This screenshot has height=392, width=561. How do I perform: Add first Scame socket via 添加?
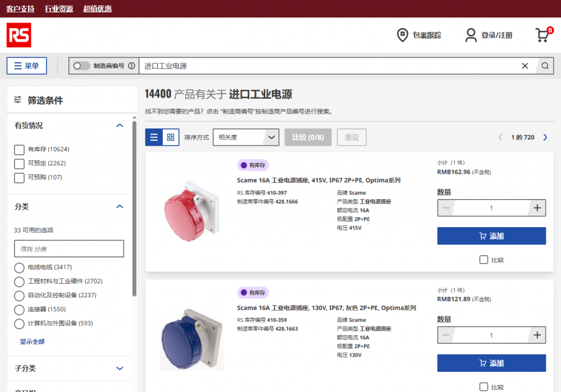[x=491, y=236]
